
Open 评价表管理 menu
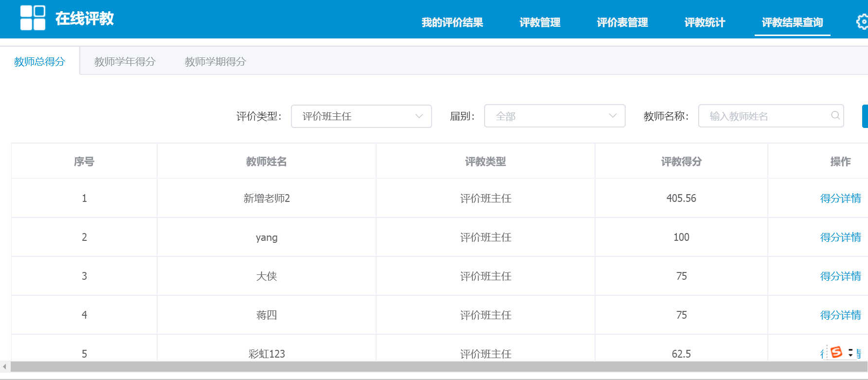(x=622, y=22)
